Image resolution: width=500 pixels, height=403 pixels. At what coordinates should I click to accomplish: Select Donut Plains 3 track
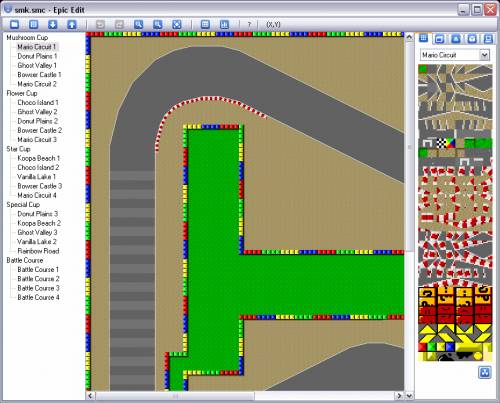click(x=38, y=214)
